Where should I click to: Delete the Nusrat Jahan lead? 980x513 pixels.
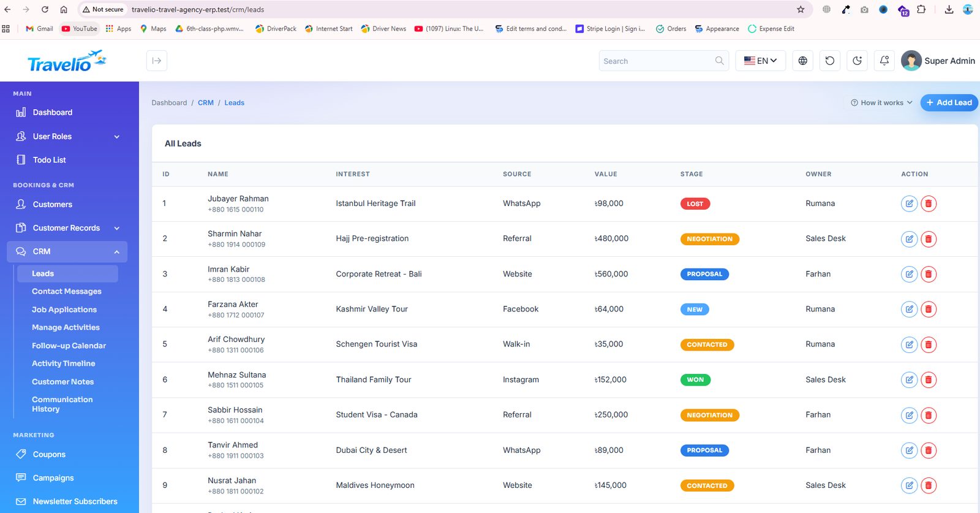(929, 485)
